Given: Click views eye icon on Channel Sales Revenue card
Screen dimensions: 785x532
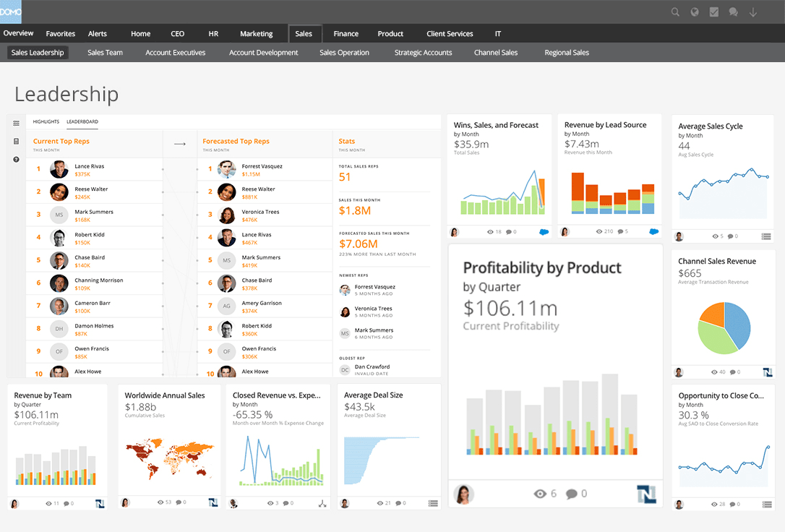Looking at the screenshot, I should click(714, 372).
